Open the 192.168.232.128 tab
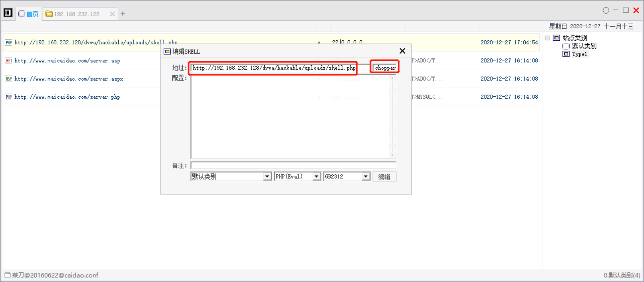The height and width of the screenshot is (282, 644). click(72, 14)
